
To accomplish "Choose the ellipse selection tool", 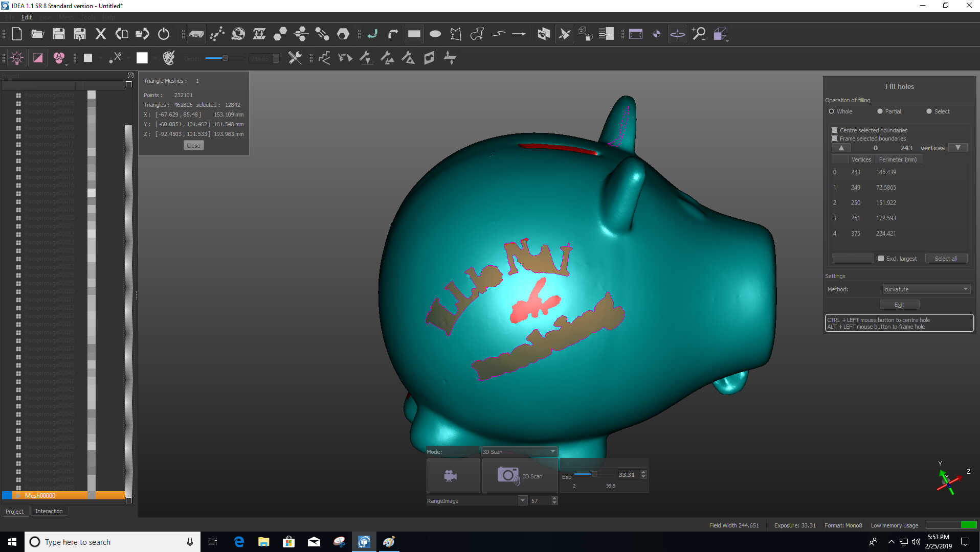I will [x=435, y=34].
